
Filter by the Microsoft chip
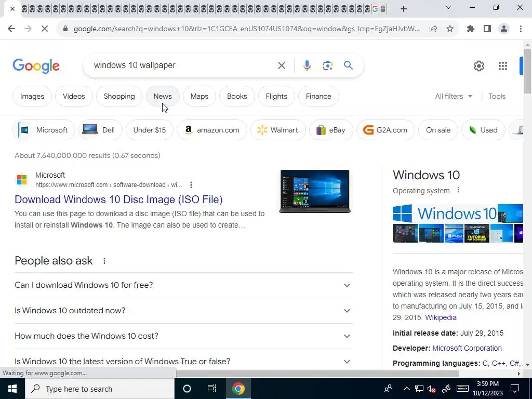point(44,130)
